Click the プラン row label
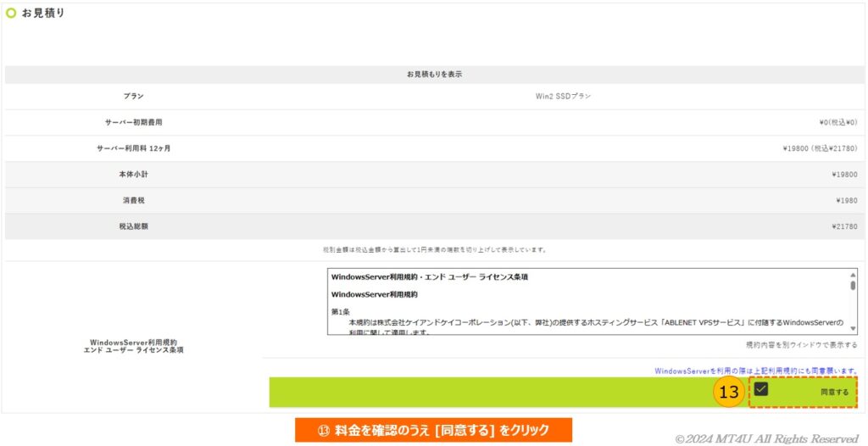 pyautogui.click(x=133, y=97)
